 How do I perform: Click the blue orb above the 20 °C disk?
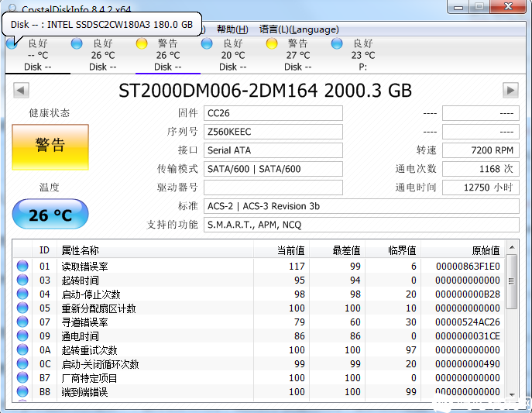pyautogui.click(x=207, y=43)
